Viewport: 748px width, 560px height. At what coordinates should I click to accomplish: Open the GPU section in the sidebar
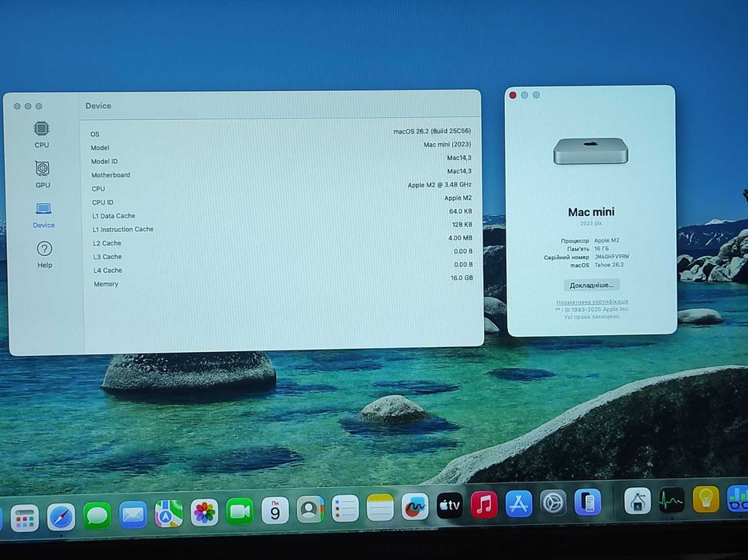coord(42,174)
